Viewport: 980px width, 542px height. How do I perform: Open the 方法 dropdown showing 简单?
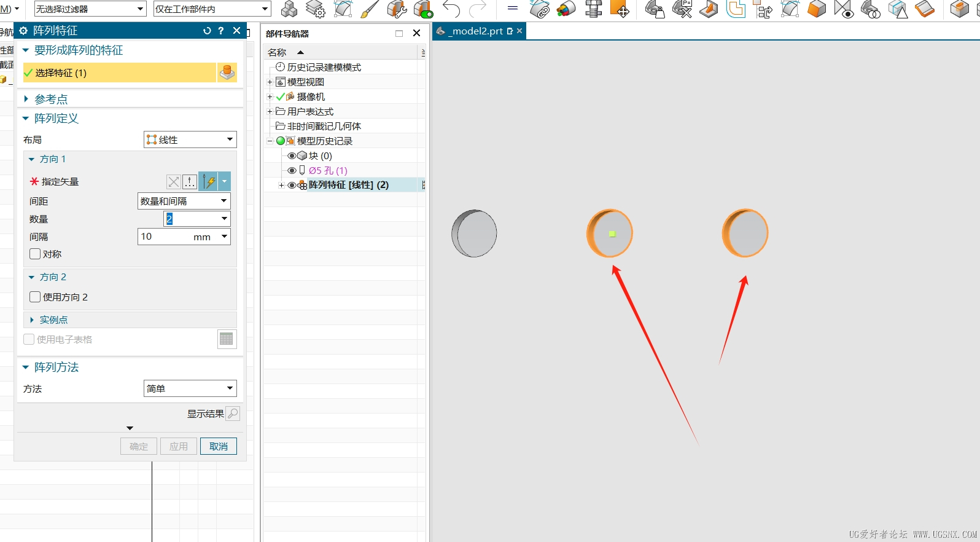[190, 388]
